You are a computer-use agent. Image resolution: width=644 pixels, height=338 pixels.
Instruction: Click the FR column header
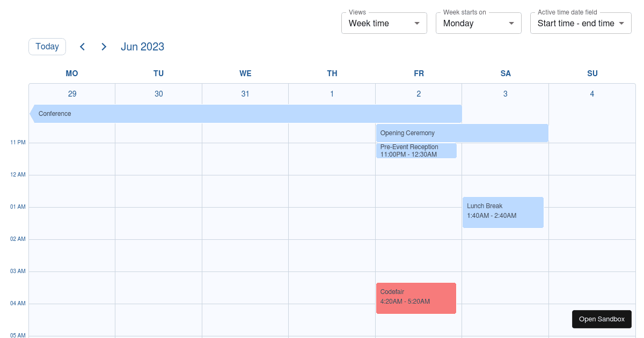point(419,74)
